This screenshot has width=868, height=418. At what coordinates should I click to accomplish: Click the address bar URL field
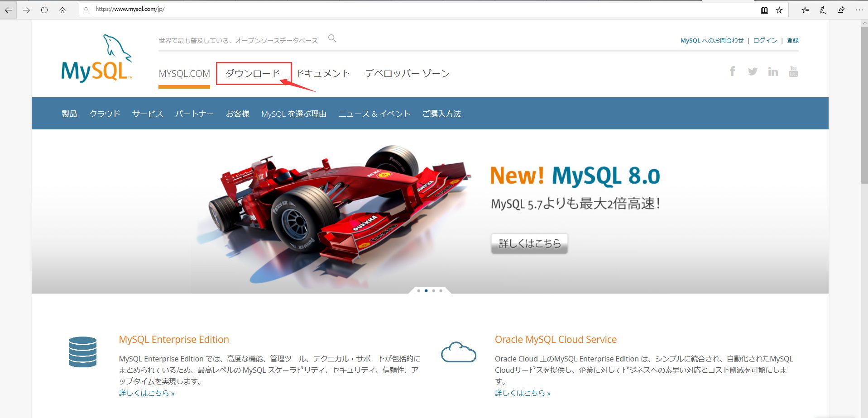click(426, 9)
